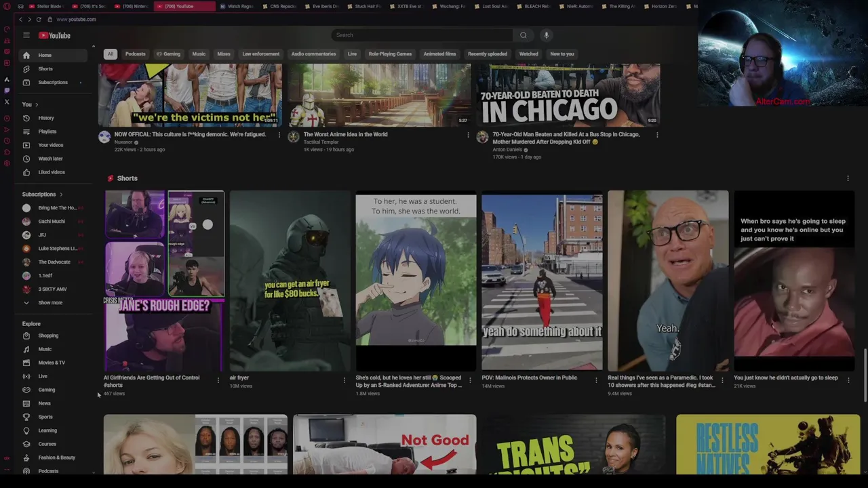This screenshot has width=868, height=488.
Task: Click the Opera GX logo menu
Action: coord(7,6)
